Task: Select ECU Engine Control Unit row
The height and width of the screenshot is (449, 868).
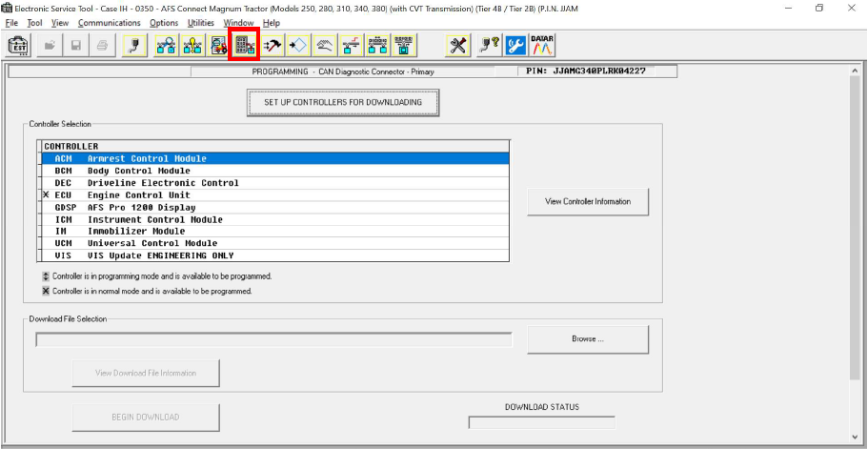Action: coord(275,194)
